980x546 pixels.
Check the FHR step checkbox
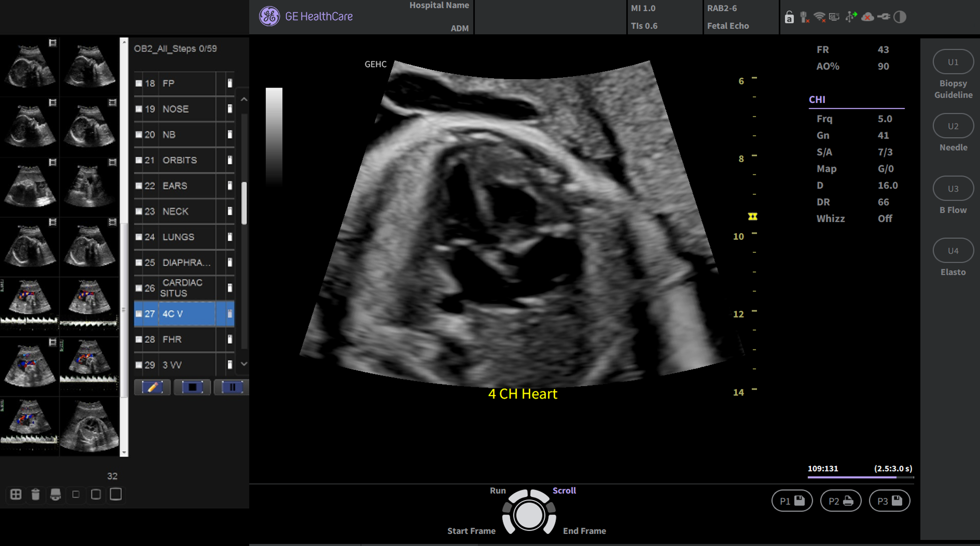coord(139,339)
